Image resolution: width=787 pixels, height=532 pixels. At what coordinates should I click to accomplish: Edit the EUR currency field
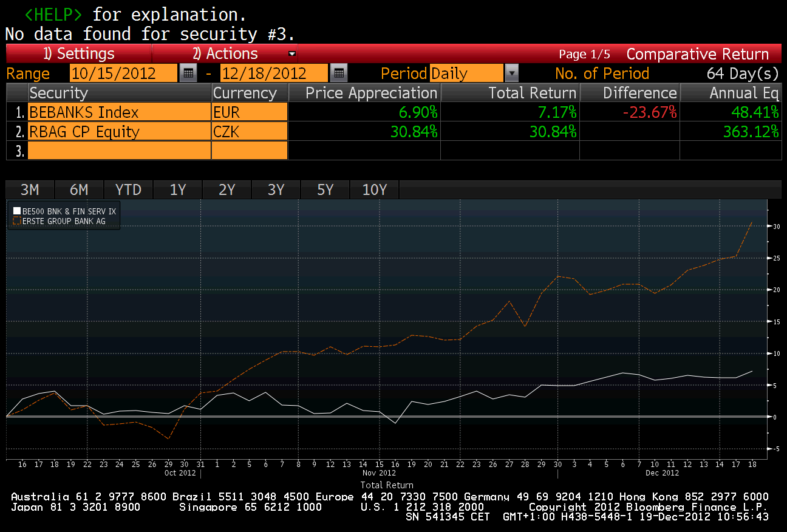coord(249,112)
